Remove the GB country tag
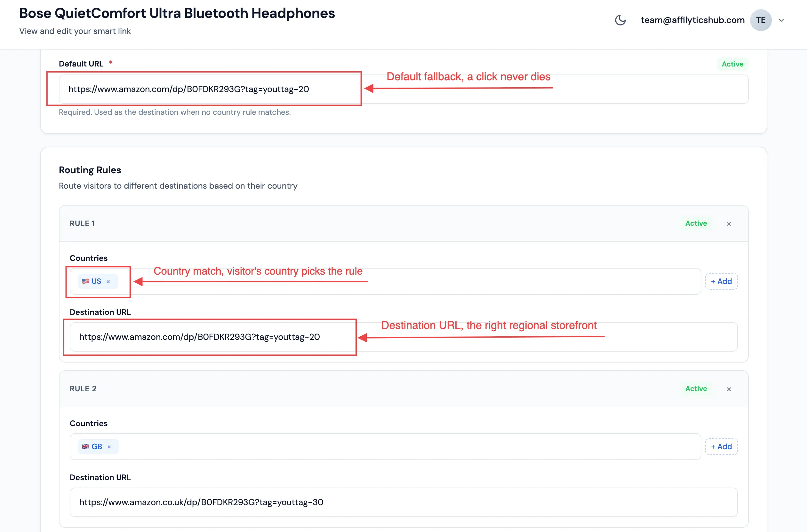Screen dimensions: 807x532 109,447
